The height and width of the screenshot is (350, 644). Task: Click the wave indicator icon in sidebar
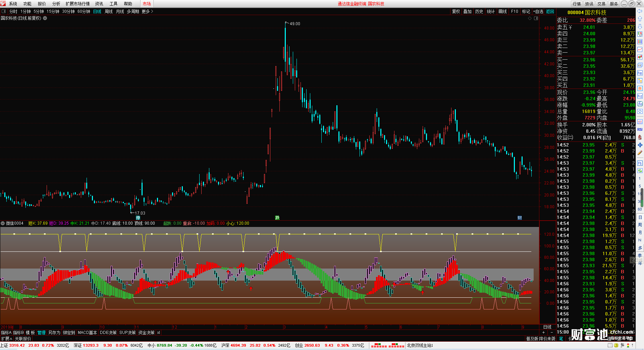point(640,122)
